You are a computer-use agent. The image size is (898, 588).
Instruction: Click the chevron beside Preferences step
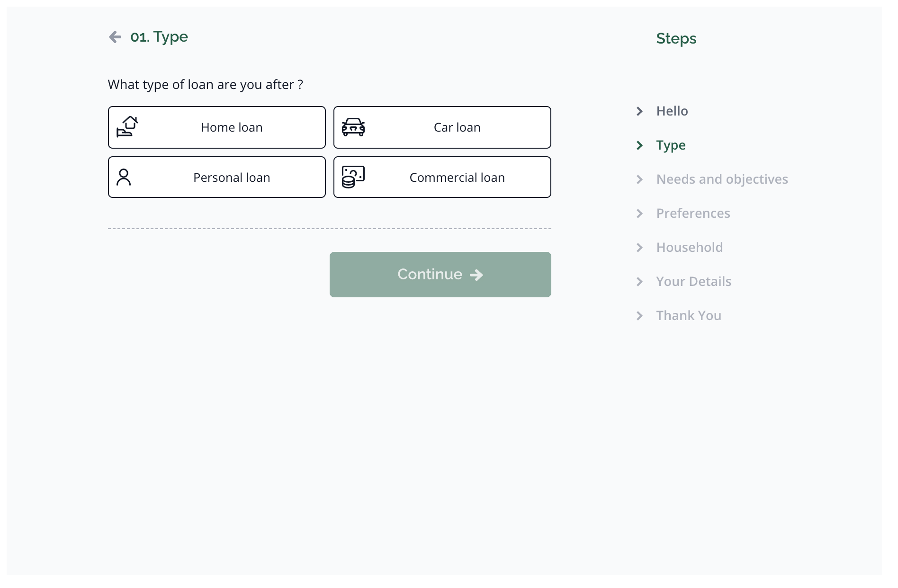click(x=639, y=214)
